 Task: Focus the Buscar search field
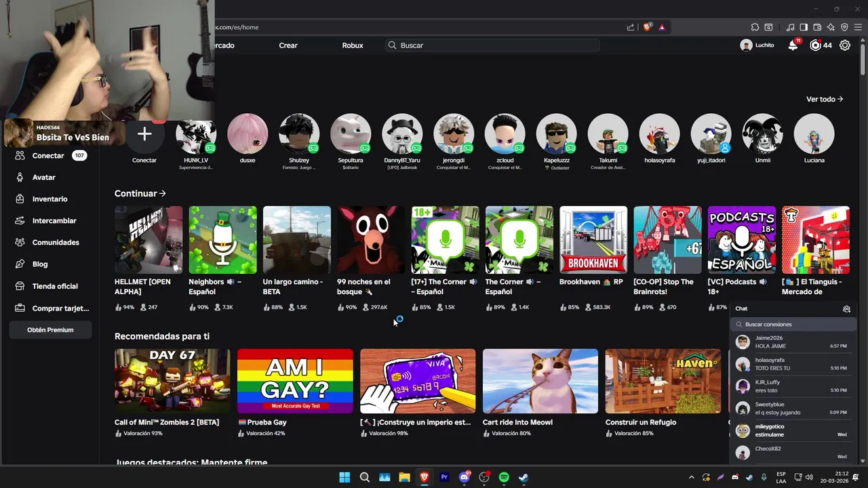[x=492, y=45]
